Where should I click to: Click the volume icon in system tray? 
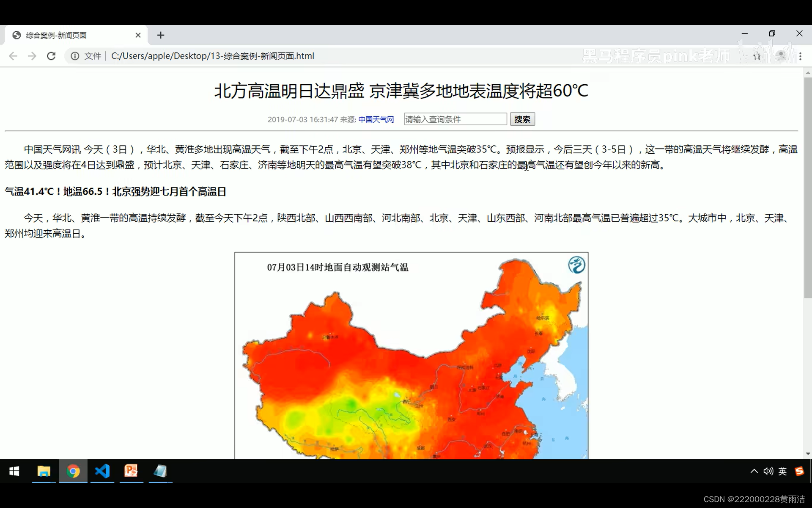pos(768,471)
